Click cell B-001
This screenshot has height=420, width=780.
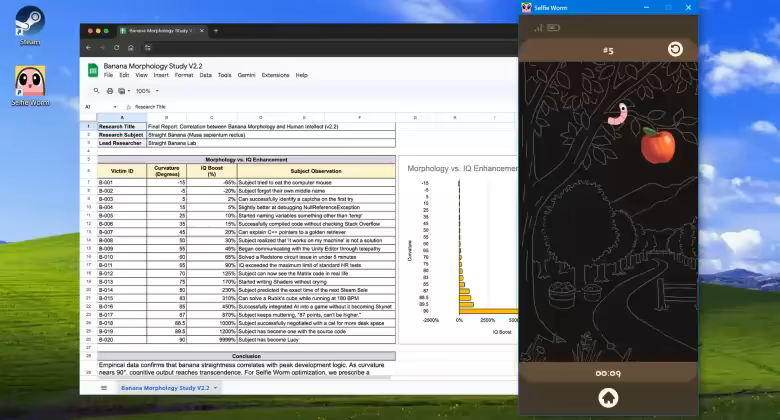tap(122, 183)
